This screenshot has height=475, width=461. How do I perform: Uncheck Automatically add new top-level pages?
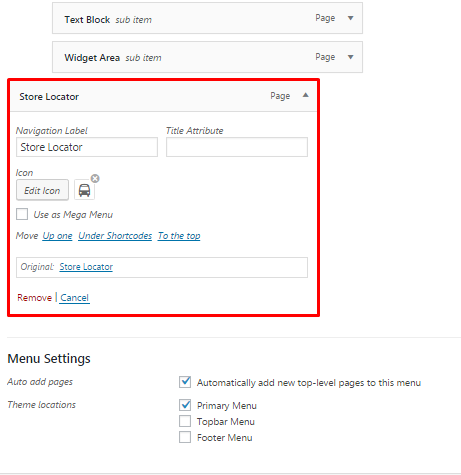pos(185,382)
